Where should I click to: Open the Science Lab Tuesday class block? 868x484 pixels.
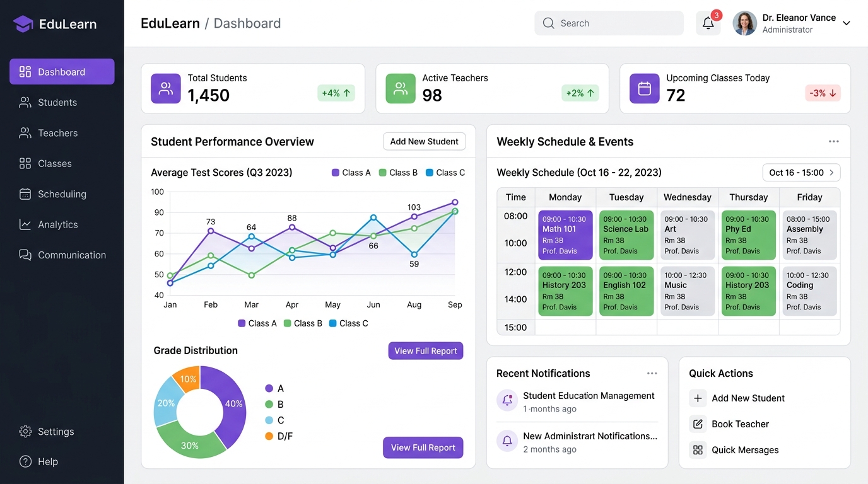coord(626,235)
